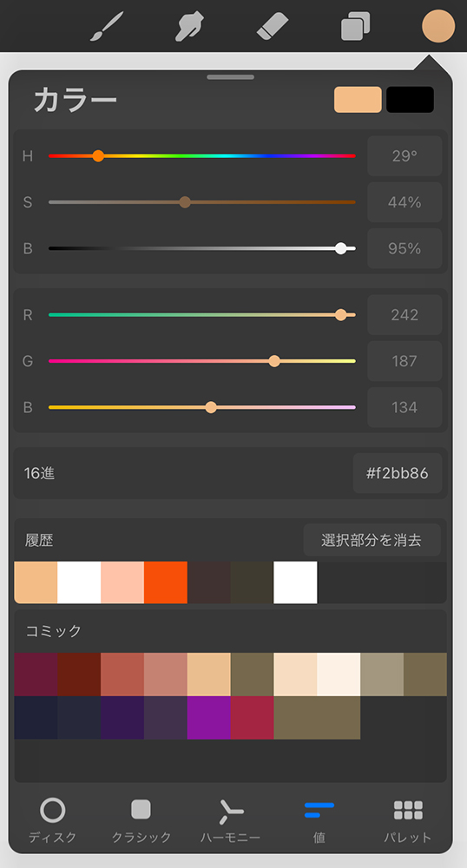Viewport: 467px width, 868px height.
Task: Click the R value field showing 242
Action: [405, 315]
